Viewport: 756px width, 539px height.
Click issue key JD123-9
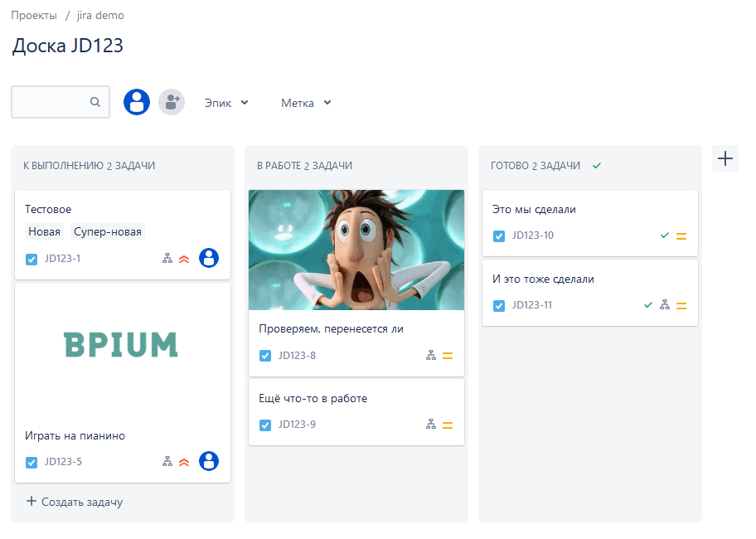point(297,425)
